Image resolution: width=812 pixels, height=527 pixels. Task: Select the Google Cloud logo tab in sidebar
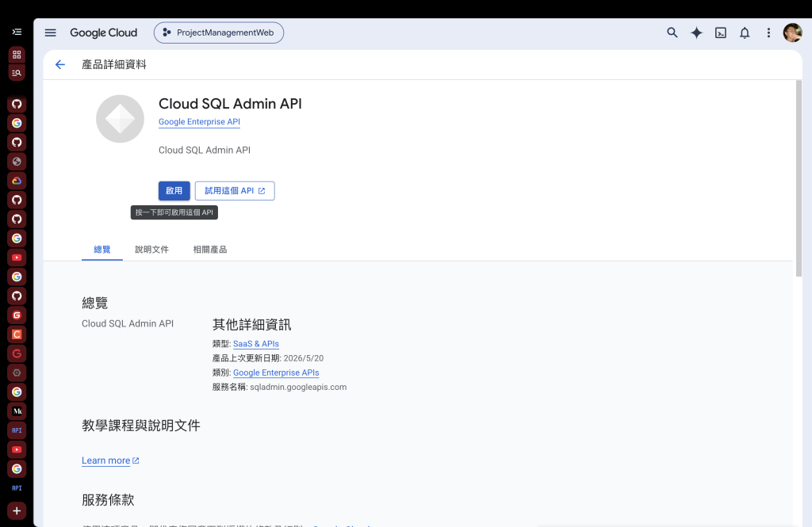coord(17,181)
